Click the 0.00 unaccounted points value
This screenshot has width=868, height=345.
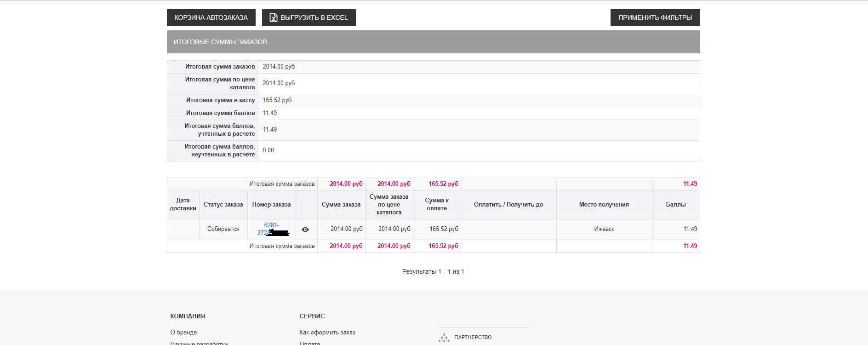(268, 150)
